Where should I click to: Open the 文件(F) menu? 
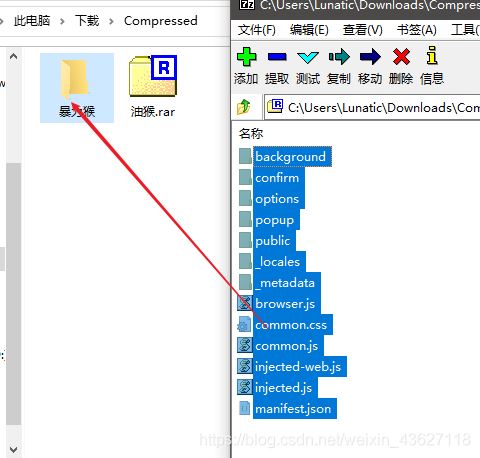point(257,30)
